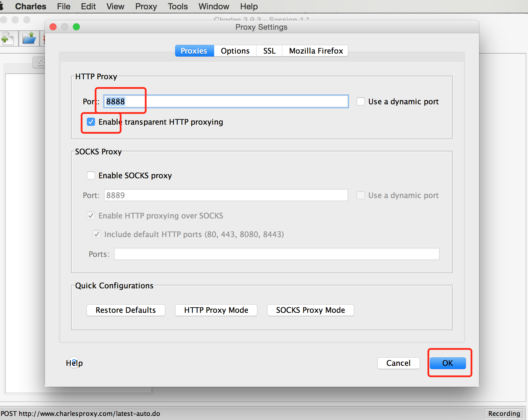Screen dimensions: 528x420
Task: Click the round Help button in dialog
Action: tap(74, 363)
